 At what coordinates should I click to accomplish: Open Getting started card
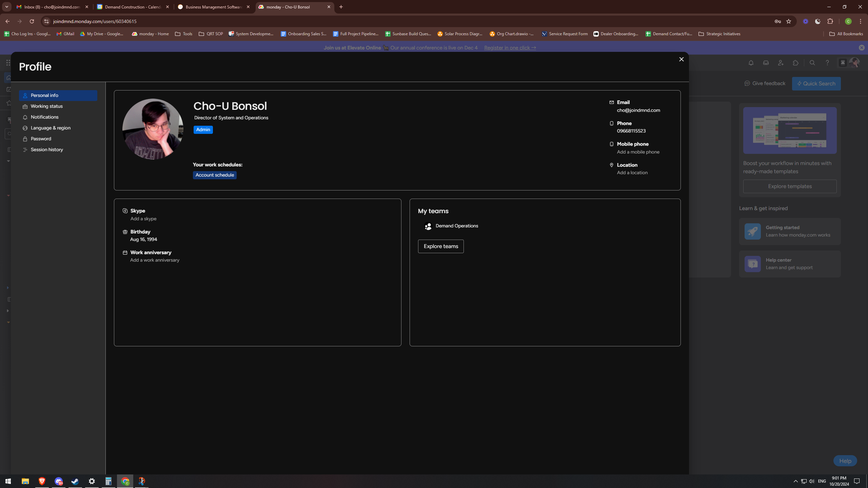[790, 231]
